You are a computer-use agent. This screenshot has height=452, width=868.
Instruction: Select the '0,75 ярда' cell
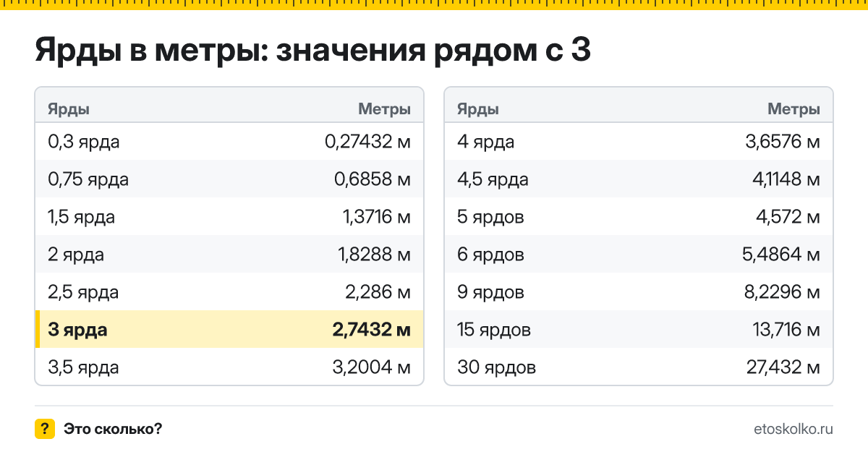(x=88, y=179)
